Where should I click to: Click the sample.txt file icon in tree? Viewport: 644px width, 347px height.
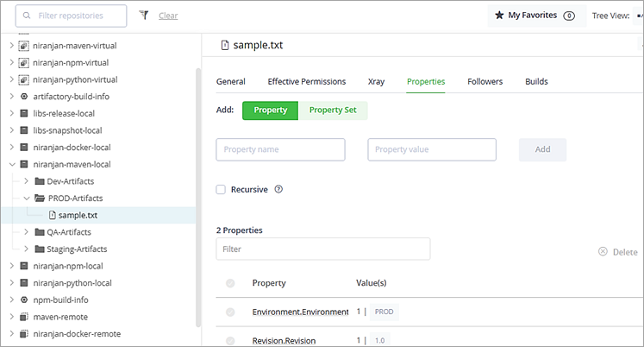click(x=52, y=215)
